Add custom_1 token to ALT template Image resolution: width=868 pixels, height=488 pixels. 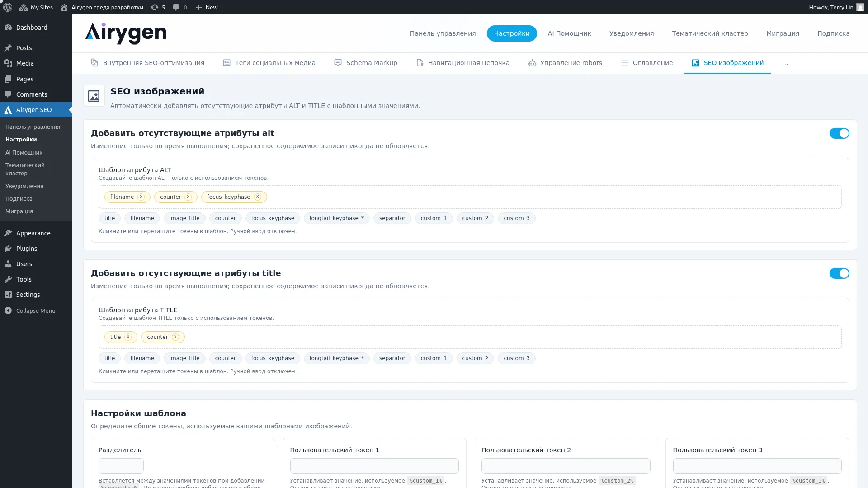point(434,218)
